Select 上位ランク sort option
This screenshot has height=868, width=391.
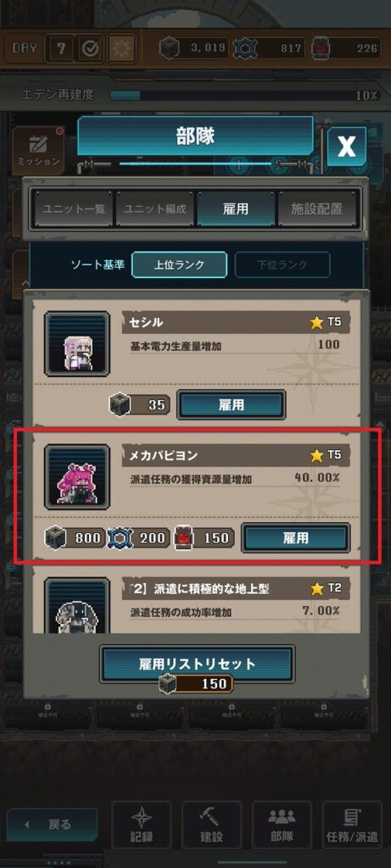point(179,264)
